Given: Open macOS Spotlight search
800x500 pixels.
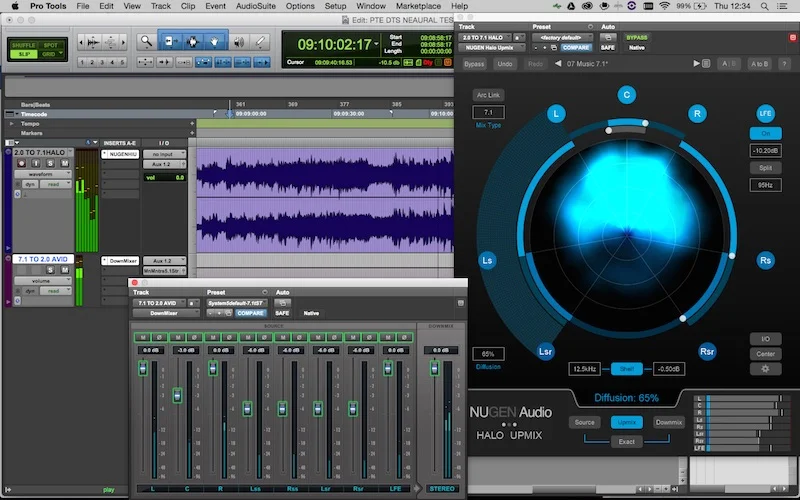Looking at the screenshot, I should coord(764,6).
